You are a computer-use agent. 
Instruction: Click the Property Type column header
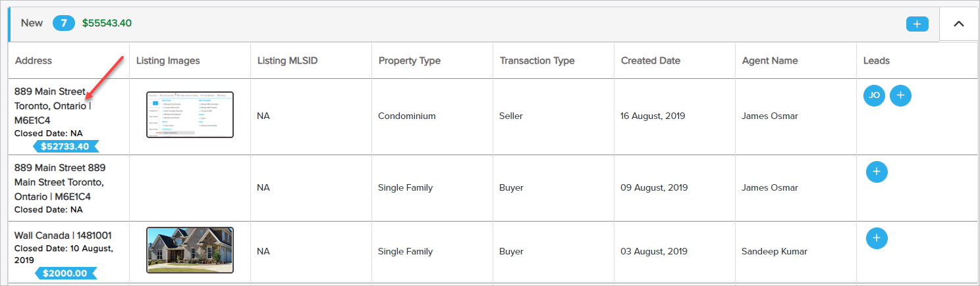(409, 60)
